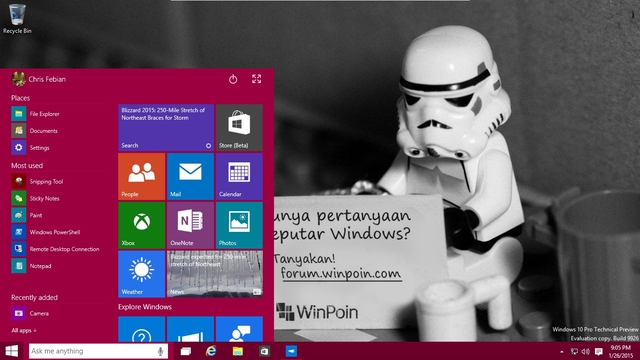Open the Store icon on taskbar
Screen dimensions: 640x360
point(264,351)
